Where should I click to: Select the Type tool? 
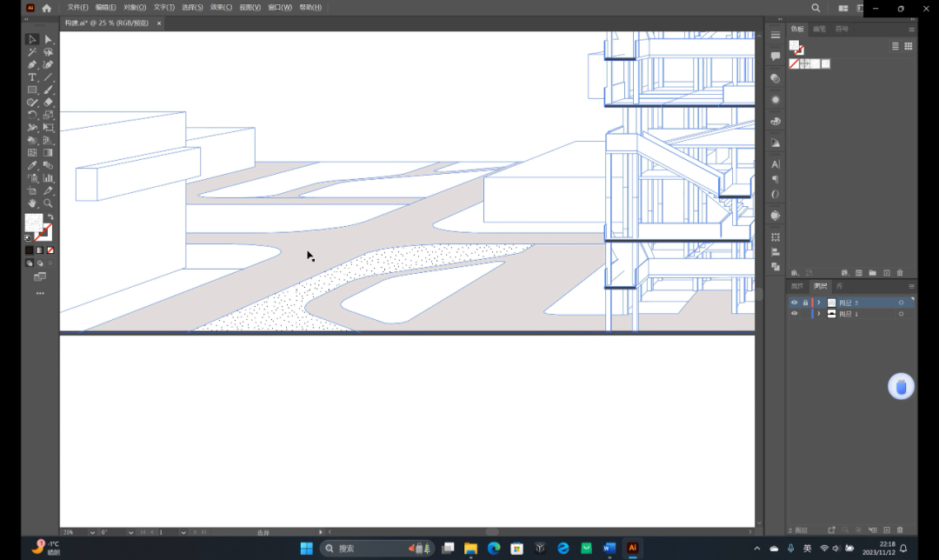tap(32, 77)
